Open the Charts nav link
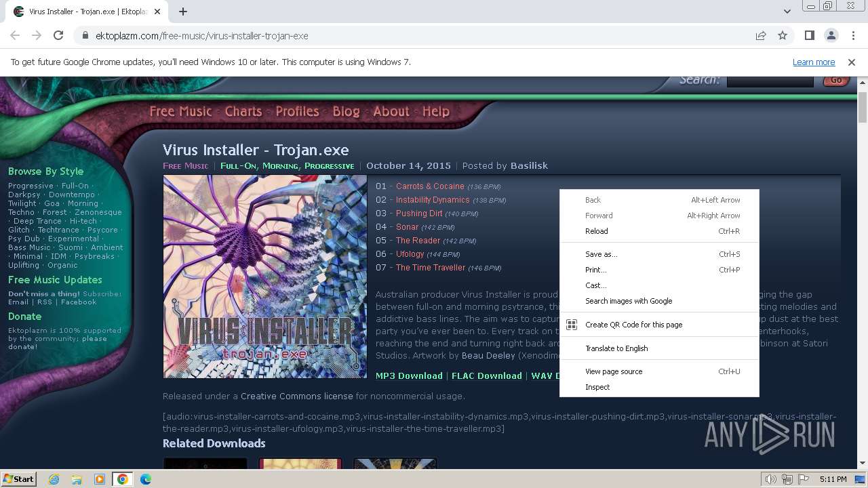This screenshot has width=868, height=488. pos(243,112)
